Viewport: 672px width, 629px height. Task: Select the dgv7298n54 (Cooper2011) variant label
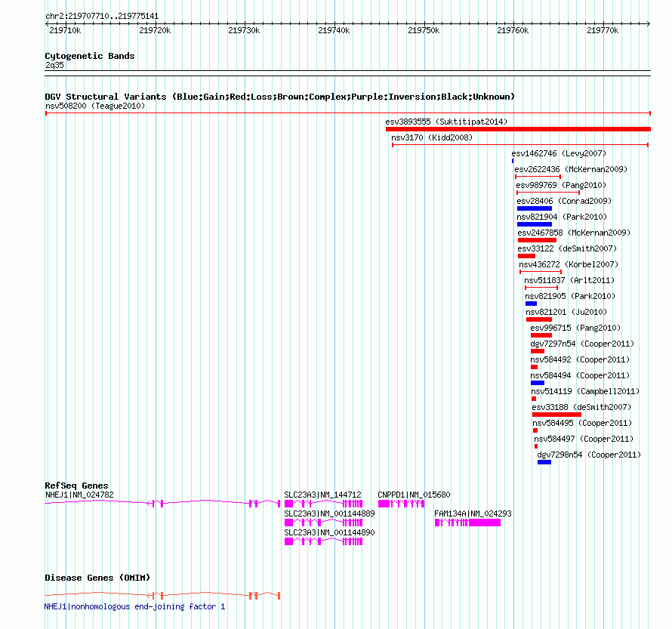589,455
